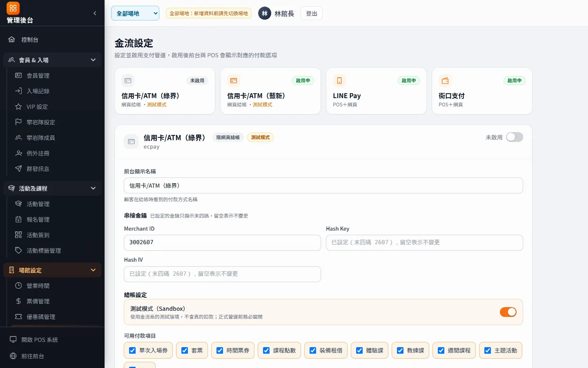
Task: Click the QR code icon for 活動簽到
Action: [x=18, y=235]
